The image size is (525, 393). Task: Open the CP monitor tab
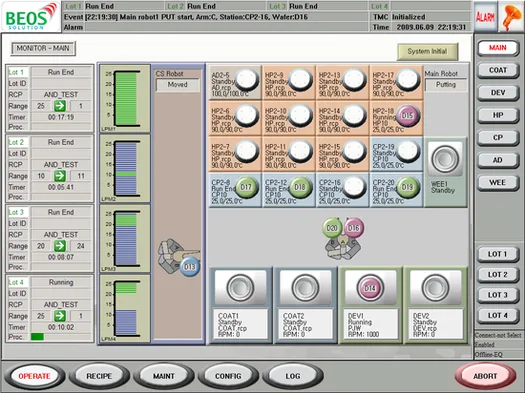(498, 138)
